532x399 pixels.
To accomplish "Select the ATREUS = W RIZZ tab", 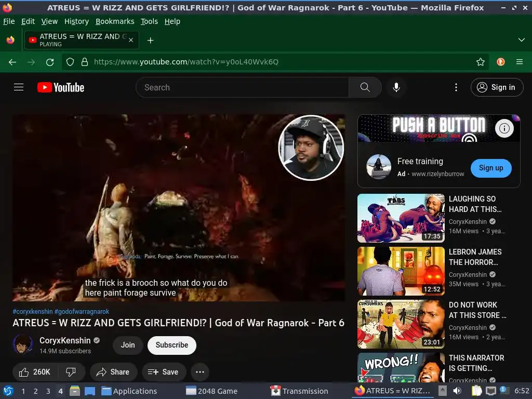I will coord(82,40).
